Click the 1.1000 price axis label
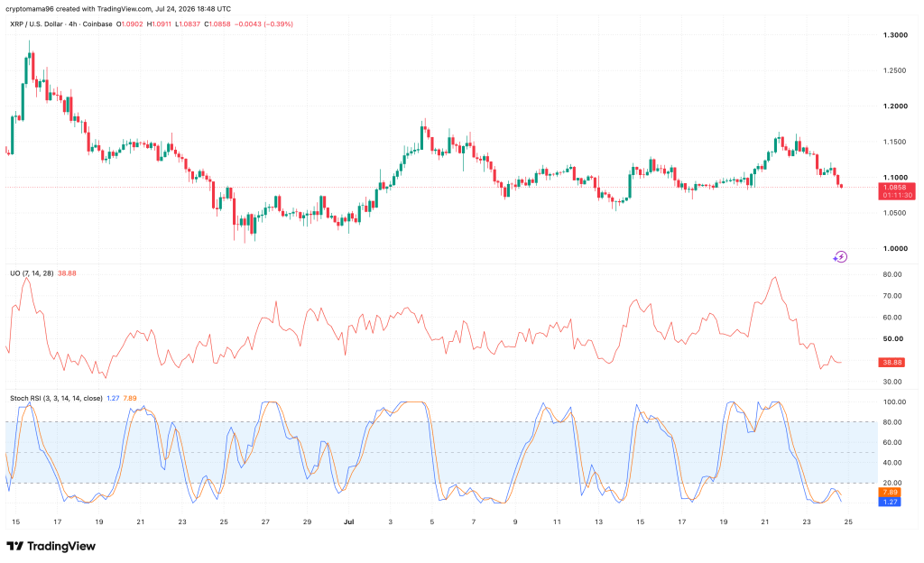This screenshot has width=924, height=563. pyautogui.click(x=895, y=177)
